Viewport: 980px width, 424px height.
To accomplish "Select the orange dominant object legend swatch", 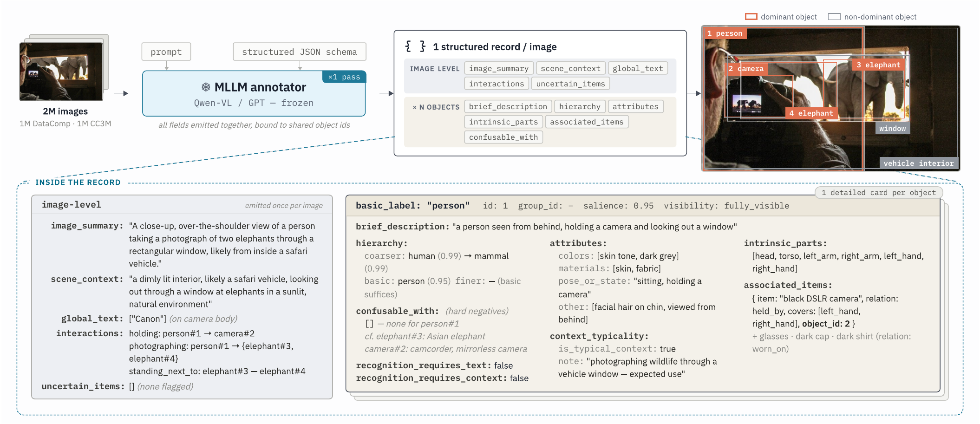I will pyautogui.click(x=751, y=17).
